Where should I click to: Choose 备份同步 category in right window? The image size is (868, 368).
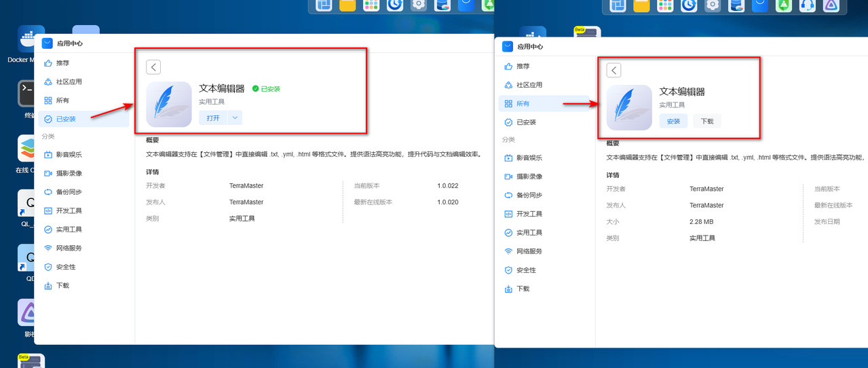tap(544, 195)
